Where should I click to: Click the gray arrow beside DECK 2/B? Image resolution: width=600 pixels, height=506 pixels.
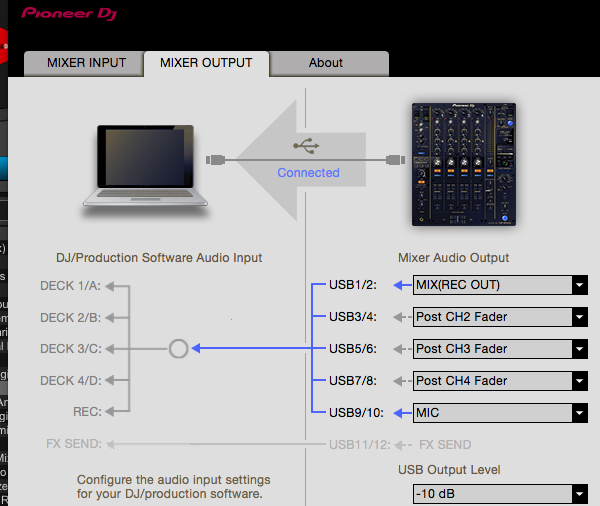point(115,318)
